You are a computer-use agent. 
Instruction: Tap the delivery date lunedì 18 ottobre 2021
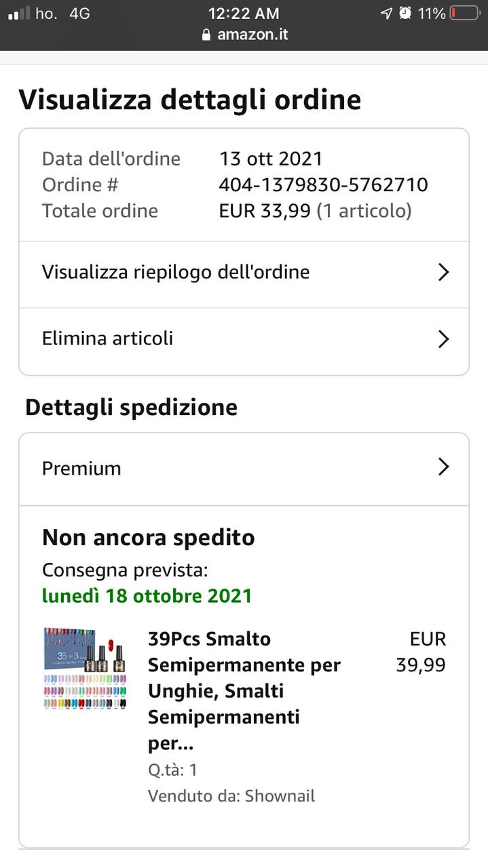pos(147,596)
